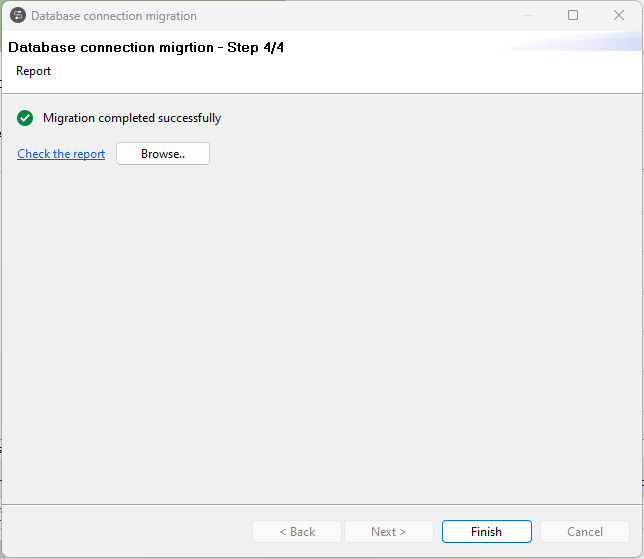Close the dialog with the X icon
The image size is (644, 559).
pos(619,16)
